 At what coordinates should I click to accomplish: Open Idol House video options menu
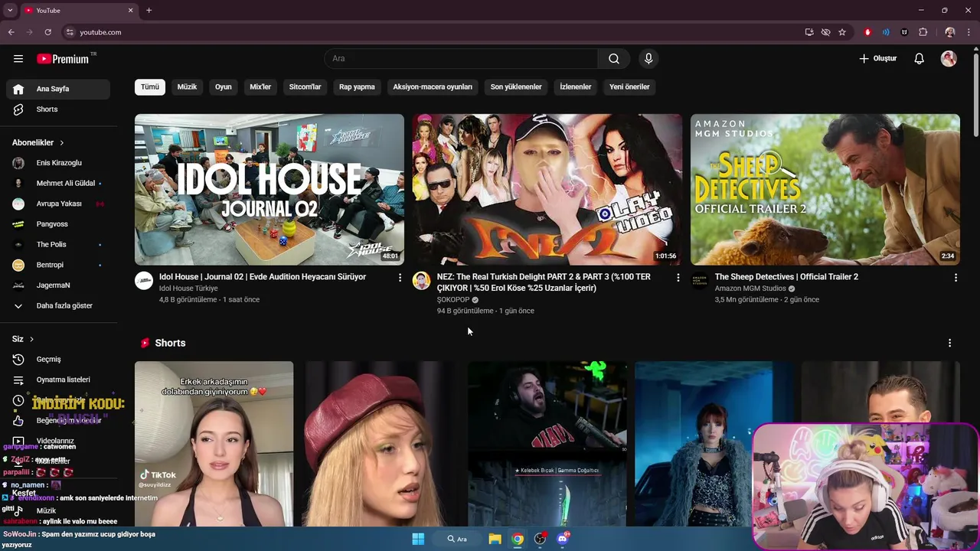point(400,278)
